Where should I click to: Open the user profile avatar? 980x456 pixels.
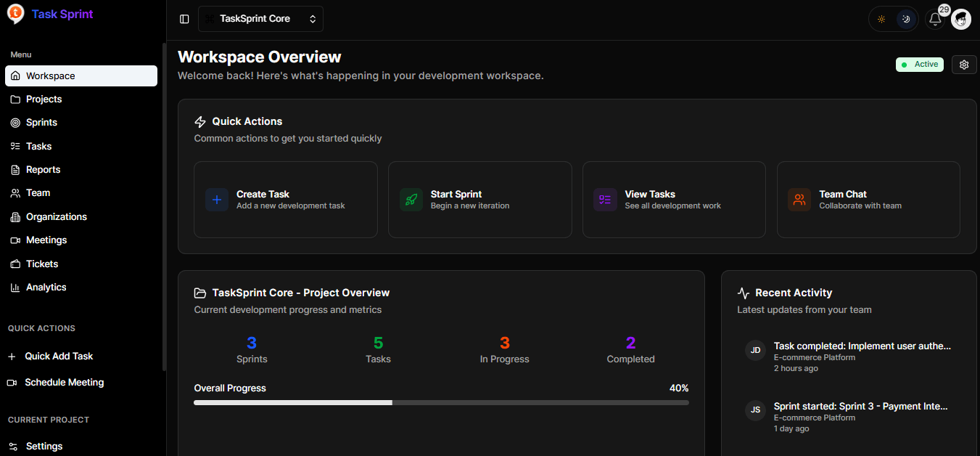(961, 20)
